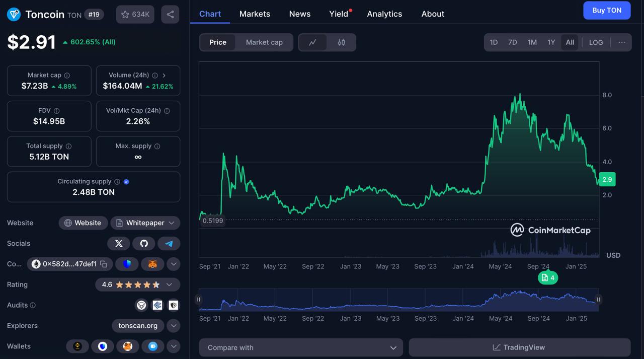Image resolution: width=644 pixels, height=359 pixels.
Task: Open the MetaMask wallet in Wallets row
Action: tap(128, 346)
